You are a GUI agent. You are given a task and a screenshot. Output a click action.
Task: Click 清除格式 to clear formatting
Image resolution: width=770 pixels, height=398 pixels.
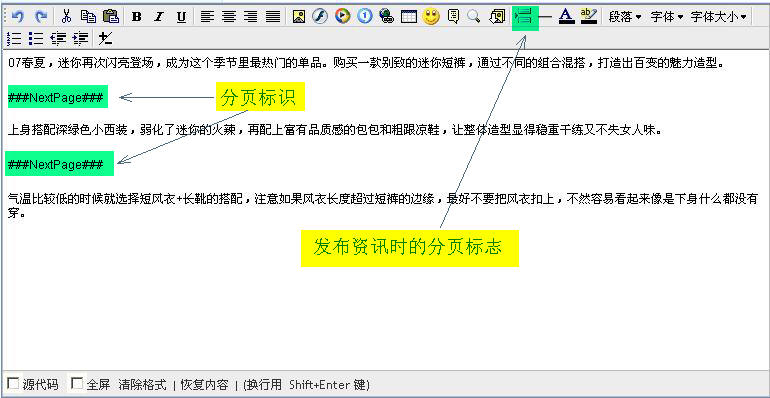tap(142, 384)
